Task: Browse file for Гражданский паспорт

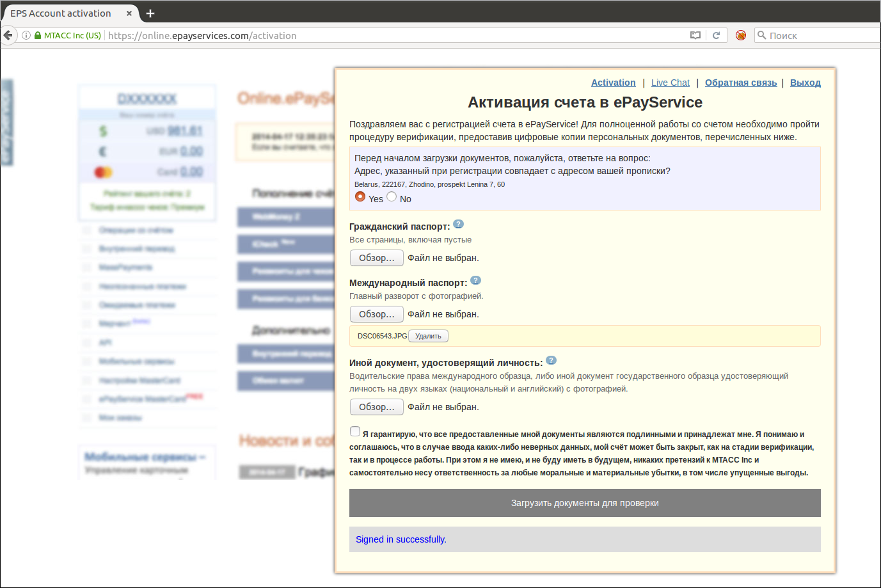Action: coord(377,258)
